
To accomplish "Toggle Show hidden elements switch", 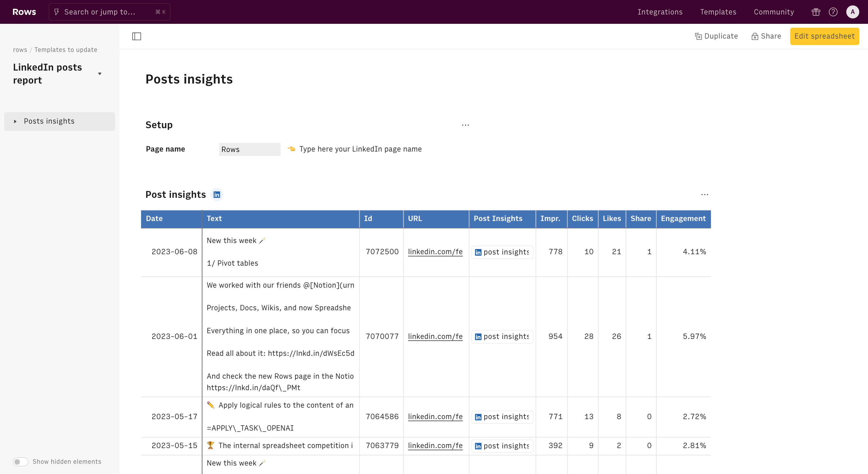I will point(20,462).
